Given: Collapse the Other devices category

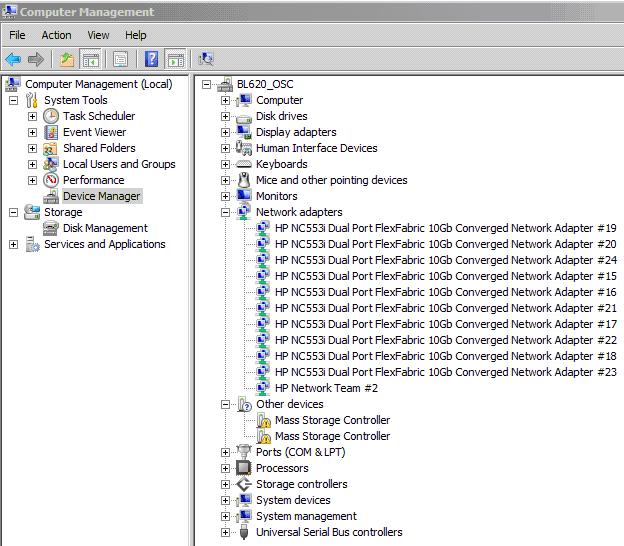Looking at the screenshot, I should tap(225, 404).
